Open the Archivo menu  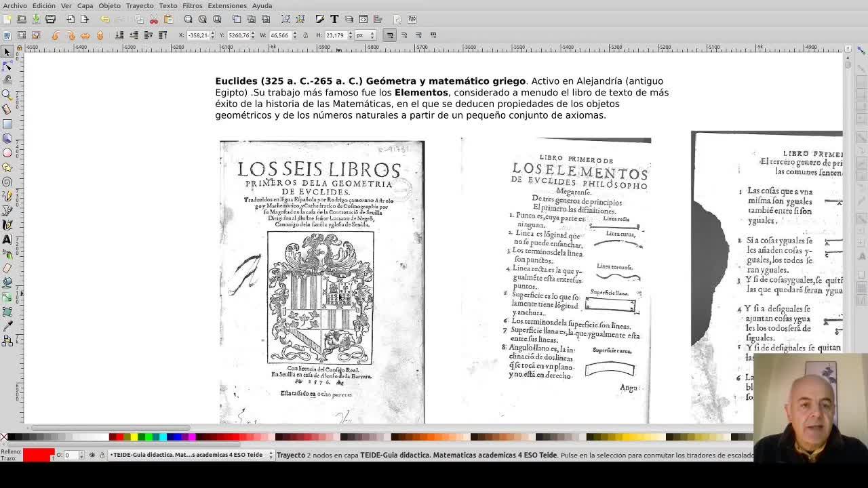tap(15, 5)
